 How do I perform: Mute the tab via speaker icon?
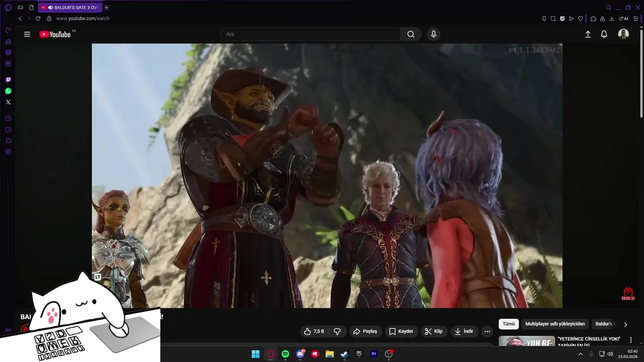coord(50,8)
